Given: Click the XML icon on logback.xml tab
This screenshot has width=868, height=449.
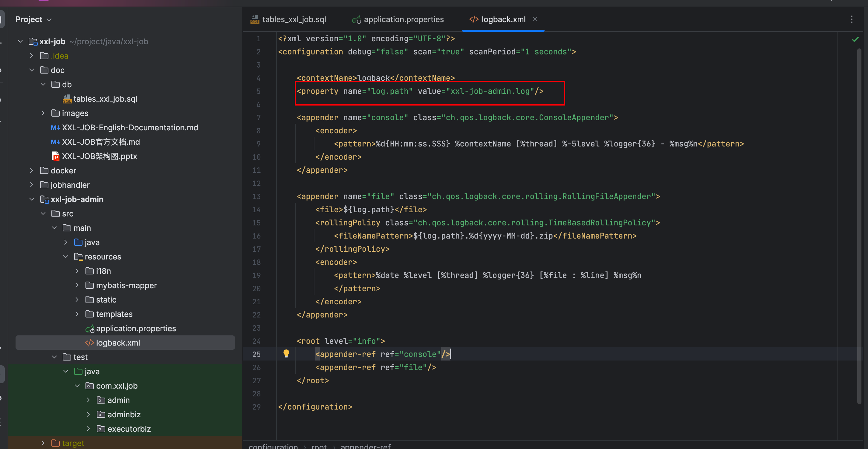Looking at the screenshot, I should 474,19.
